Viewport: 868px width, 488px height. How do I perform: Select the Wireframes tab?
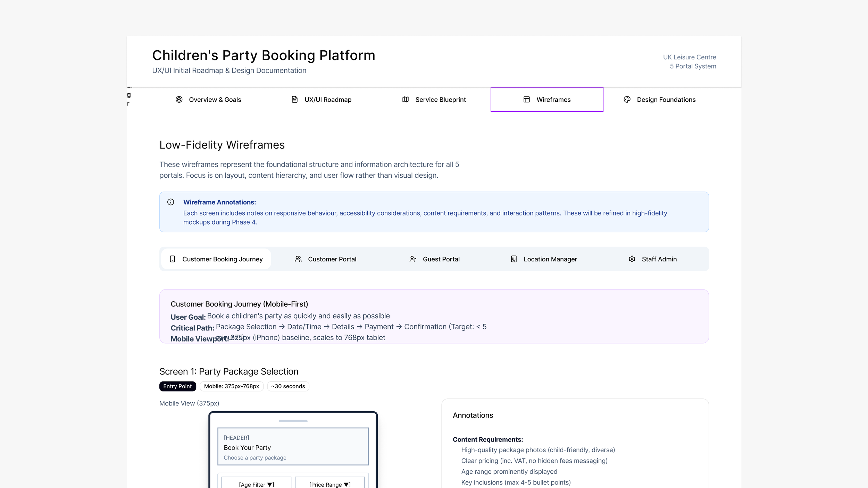pyautogui.click(x=547, y=100)
